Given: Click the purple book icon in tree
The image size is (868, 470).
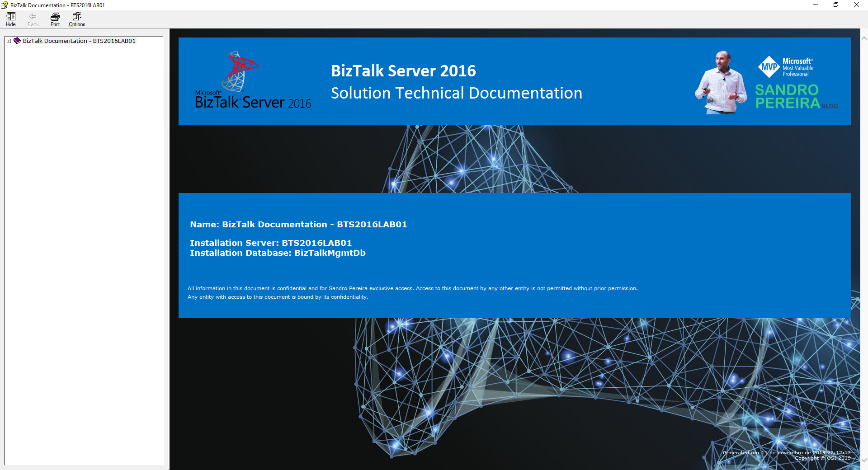Looking at the screenshot, I should [x=17, y=41].
